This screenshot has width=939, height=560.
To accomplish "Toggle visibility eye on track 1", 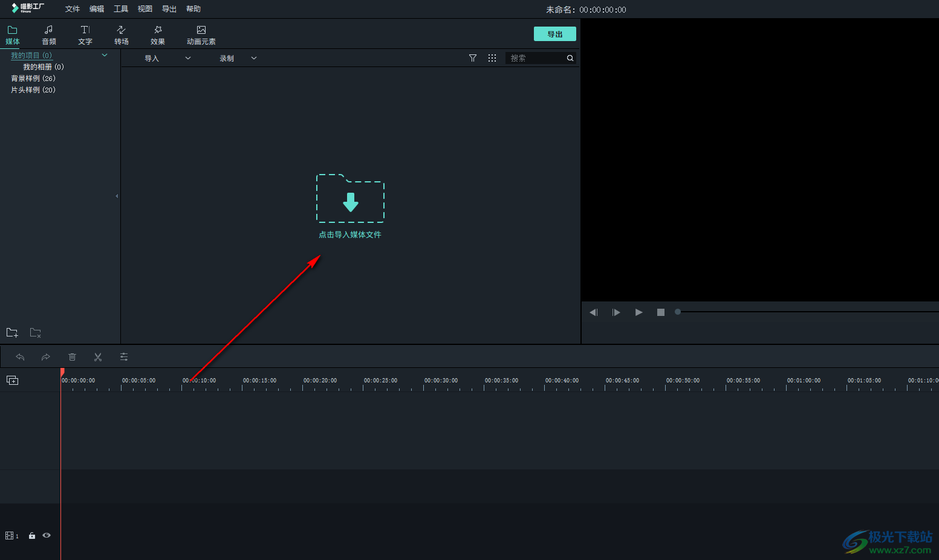I will click(47, 535).
